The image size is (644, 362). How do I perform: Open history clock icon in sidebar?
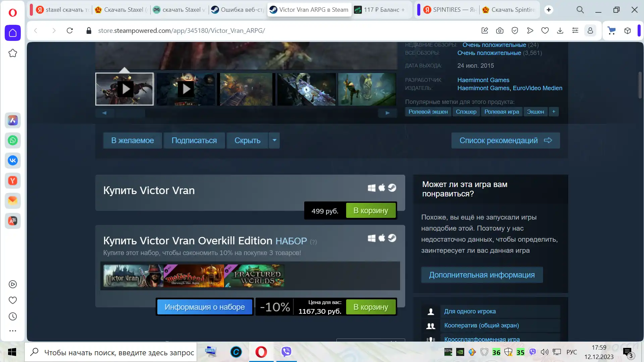coord(13,316)
